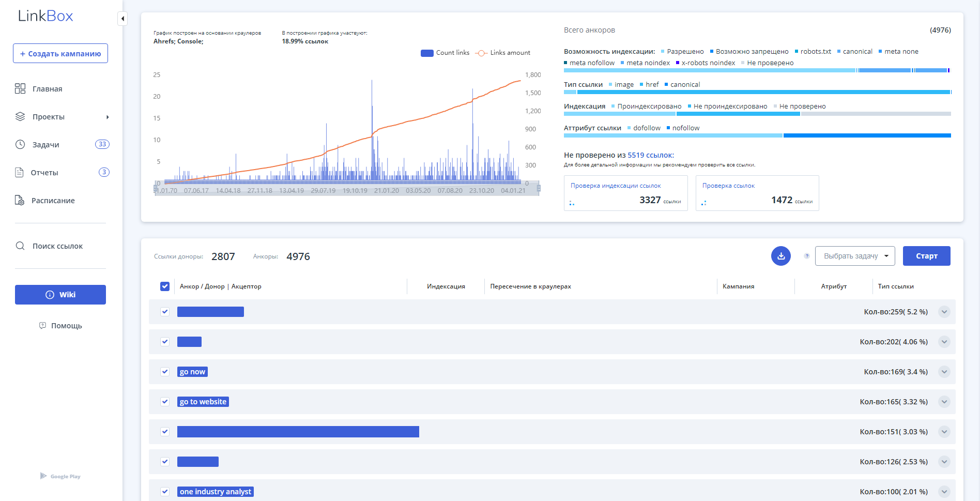Click the chart range slider right handle
This screenshot has height=501, width=980.
click(x=539, y=188)
